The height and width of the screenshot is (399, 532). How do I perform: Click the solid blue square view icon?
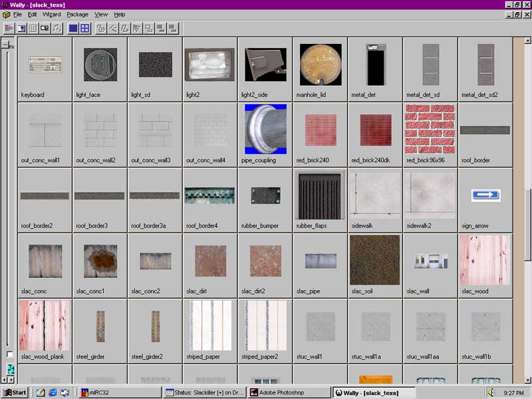[x=73, y=28]
